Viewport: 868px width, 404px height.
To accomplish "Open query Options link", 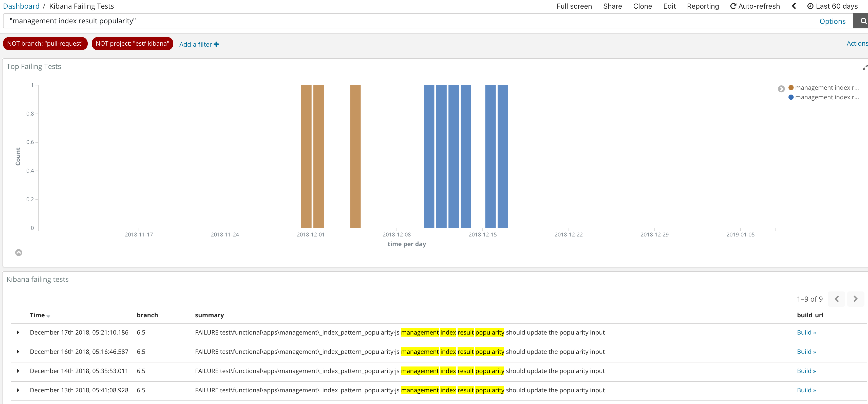I will coord(832,21).
